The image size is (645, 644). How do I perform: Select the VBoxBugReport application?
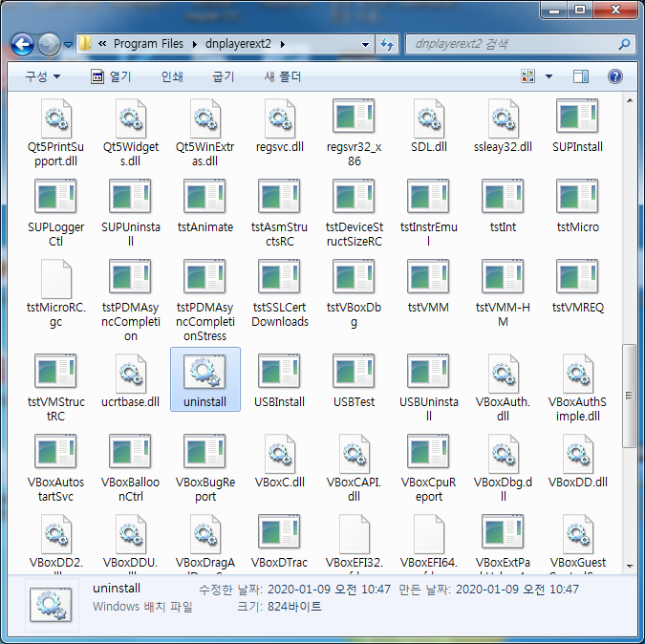point(204,468)
